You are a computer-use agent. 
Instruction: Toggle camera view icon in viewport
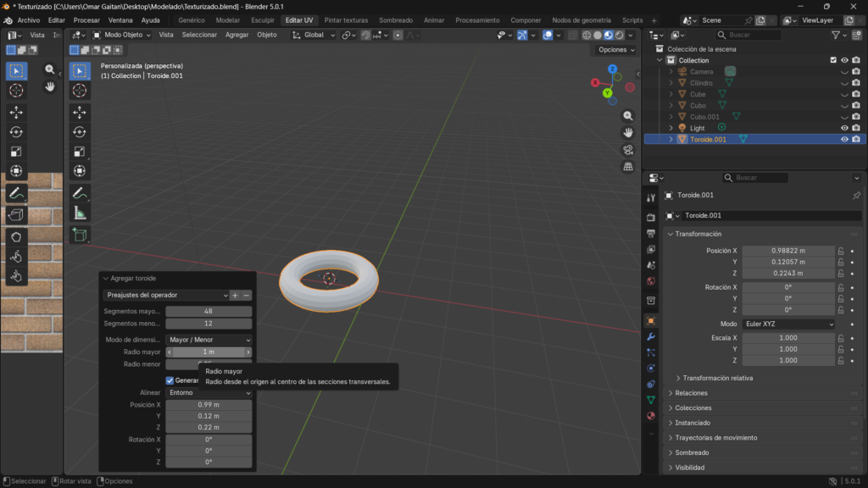coord(628,150)
